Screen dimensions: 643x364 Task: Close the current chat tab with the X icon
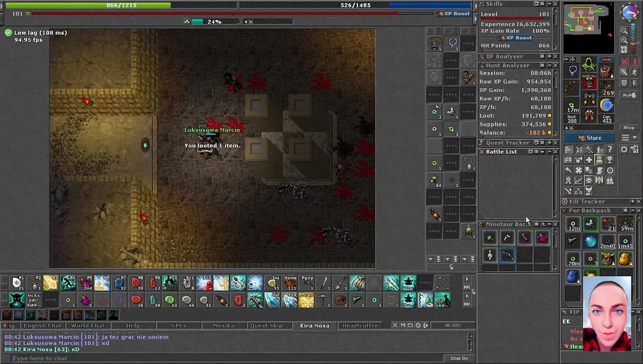(x=395, y=326)
